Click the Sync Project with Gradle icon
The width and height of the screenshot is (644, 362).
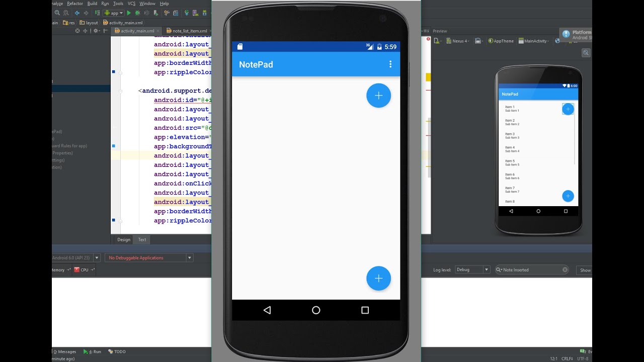187,13
